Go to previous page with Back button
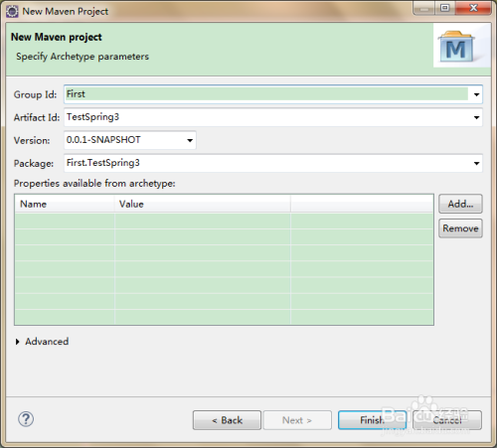 [227, 420]
